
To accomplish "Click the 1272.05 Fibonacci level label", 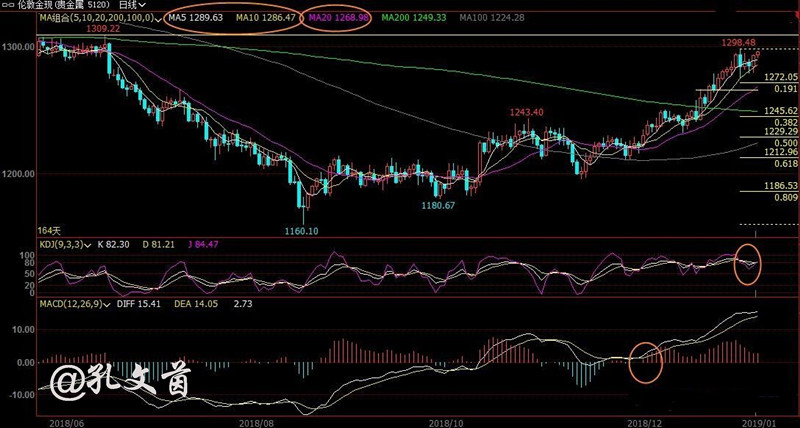I will (781, 77).
